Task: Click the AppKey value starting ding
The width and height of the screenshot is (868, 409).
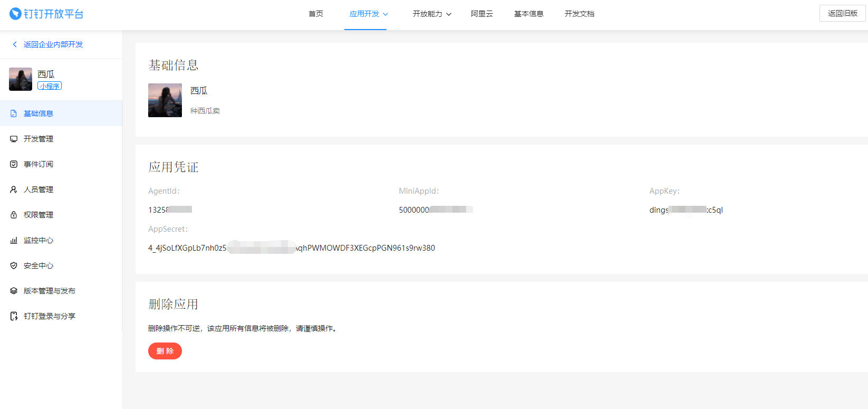Action: [x=686, y=210]
